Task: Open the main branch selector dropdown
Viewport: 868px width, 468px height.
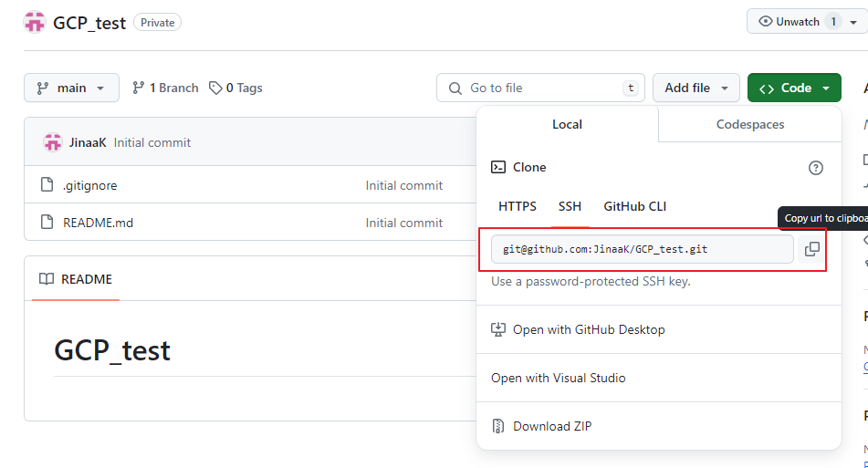Action: 71,88
